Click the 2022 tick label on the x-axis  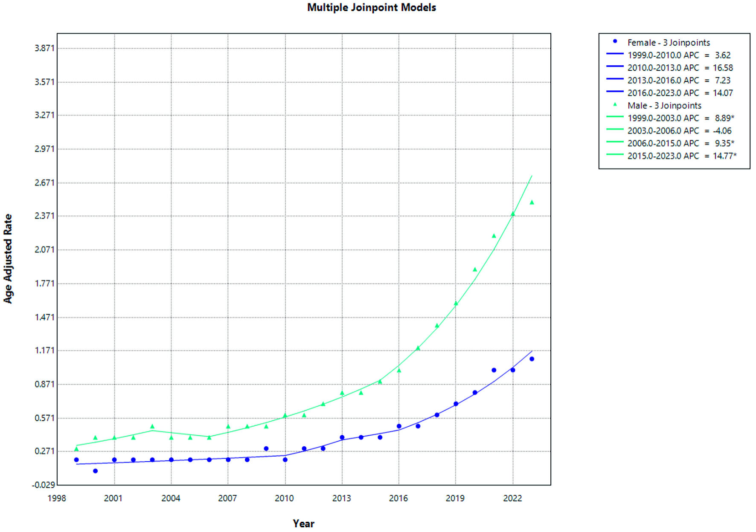512,498
